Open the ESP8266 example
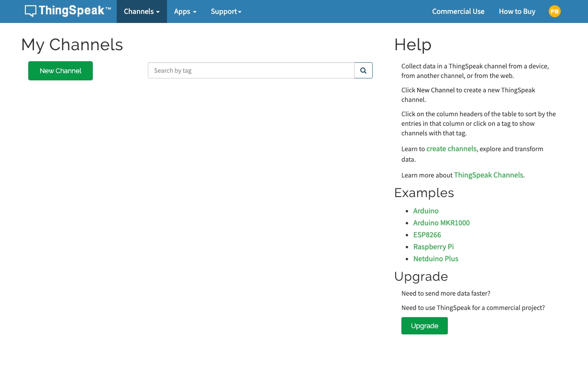 point(427,235)
